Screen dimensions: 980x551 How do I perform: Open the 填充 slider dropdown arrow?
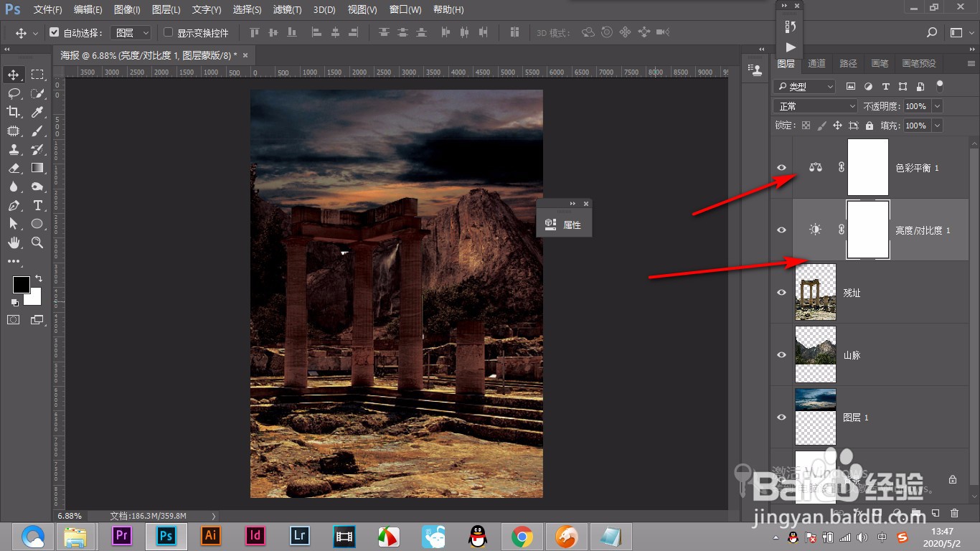click(936, 126)
